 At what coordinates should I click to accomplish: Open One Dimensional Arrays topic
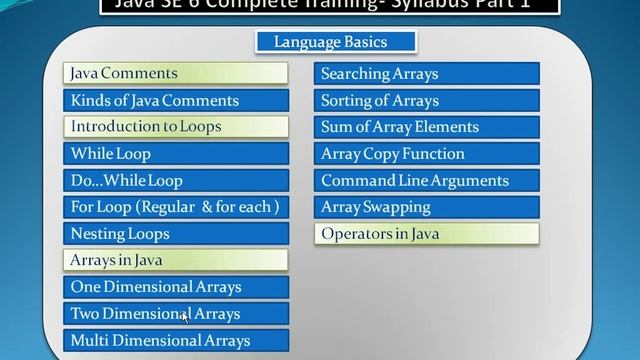point(176,287)
